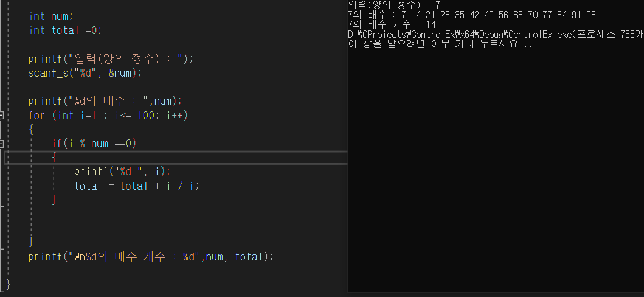This screenshot has width=644, height=297.
Task: Click the printf("%d의 배수 : ",num); line
Action: pos(105,100)
